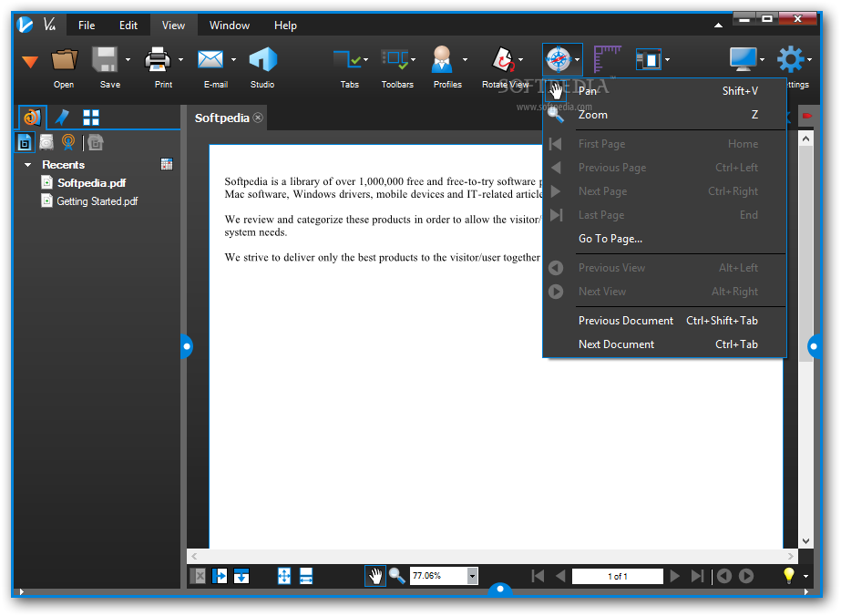
Task: Click the orange triangle command bar arrow
Action: pyautogui.click(x=30, y=62)
